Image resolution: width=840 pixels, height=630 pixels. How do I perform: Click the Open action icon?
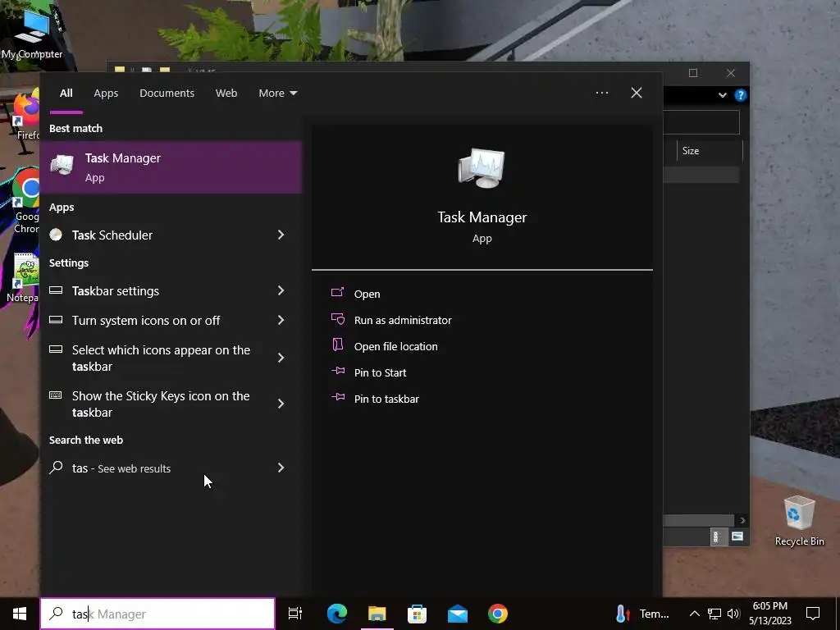click(337, 292)
